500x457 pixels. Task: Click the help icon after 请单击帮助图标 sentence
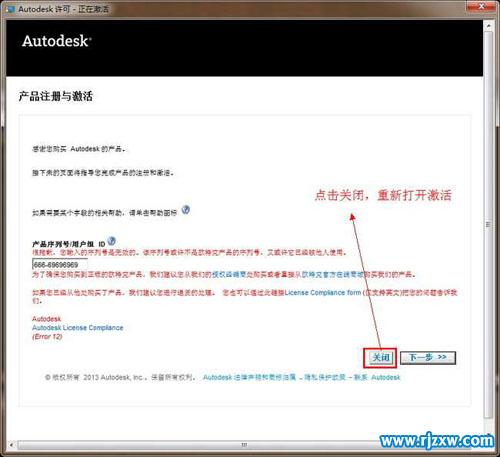click(186, 210)
